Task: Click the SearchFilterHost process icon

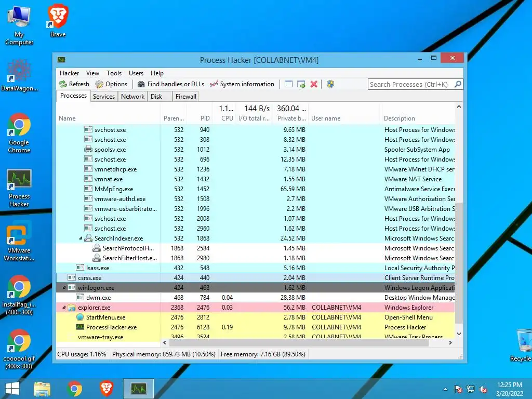Action: pyautogui.click(x=96, y=258)
